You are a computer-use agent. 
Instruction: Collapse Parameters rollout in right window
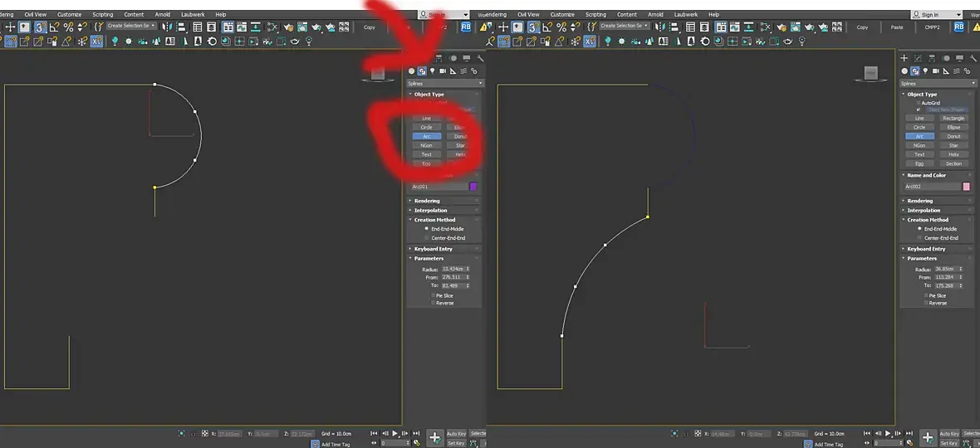point(938,258)
